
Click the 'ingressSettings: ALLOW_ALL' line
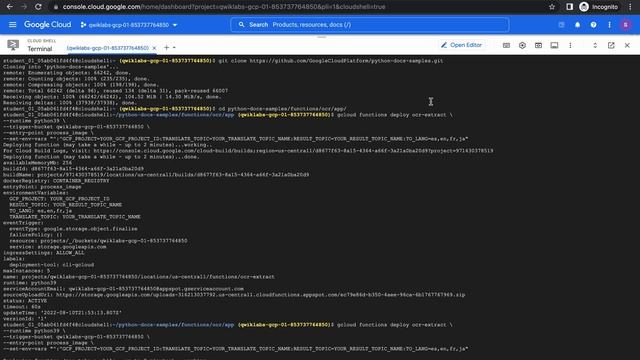point(44,253)
